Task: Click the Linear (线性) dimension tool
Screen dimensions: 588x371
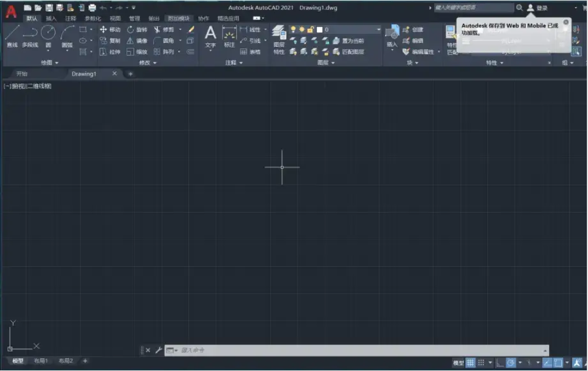Action: coord(250,29)
